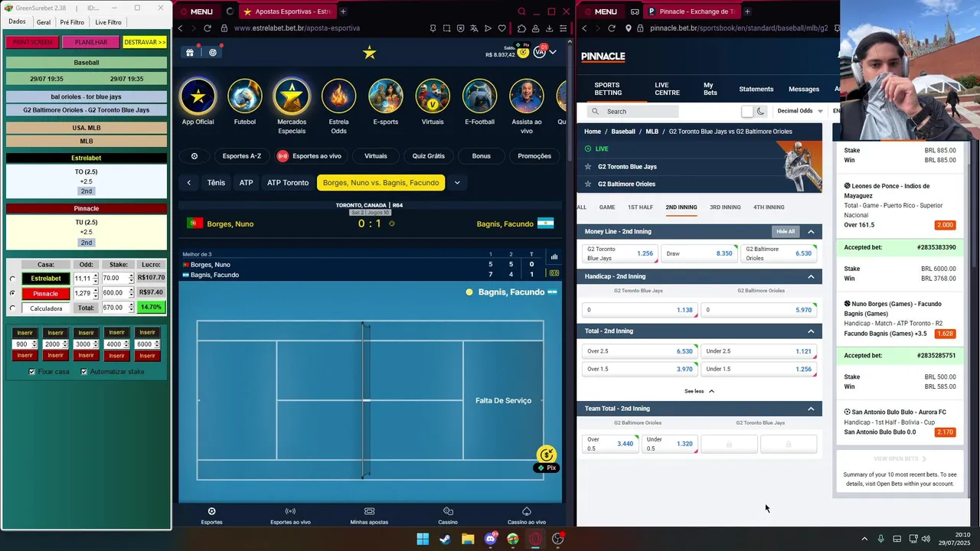Open the Futebol category icon
Screen dimensions: 980x551
245,96
